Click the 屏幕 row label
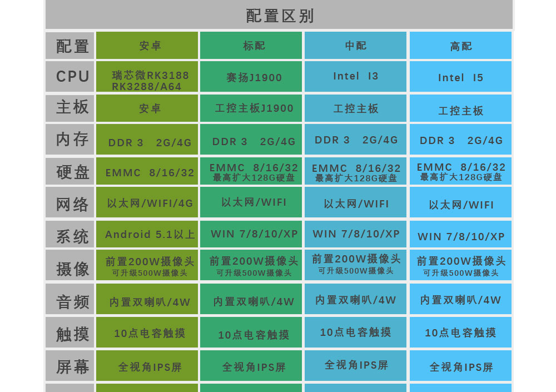The width and height of the screenshot is (556, 392). tap(70, 366)
